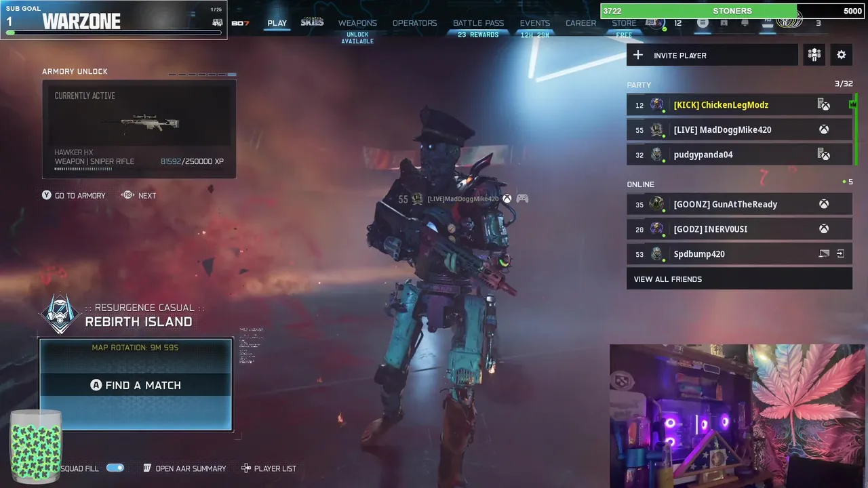
Task: Click the Rebirth Island map title
Action: (138, 322)
